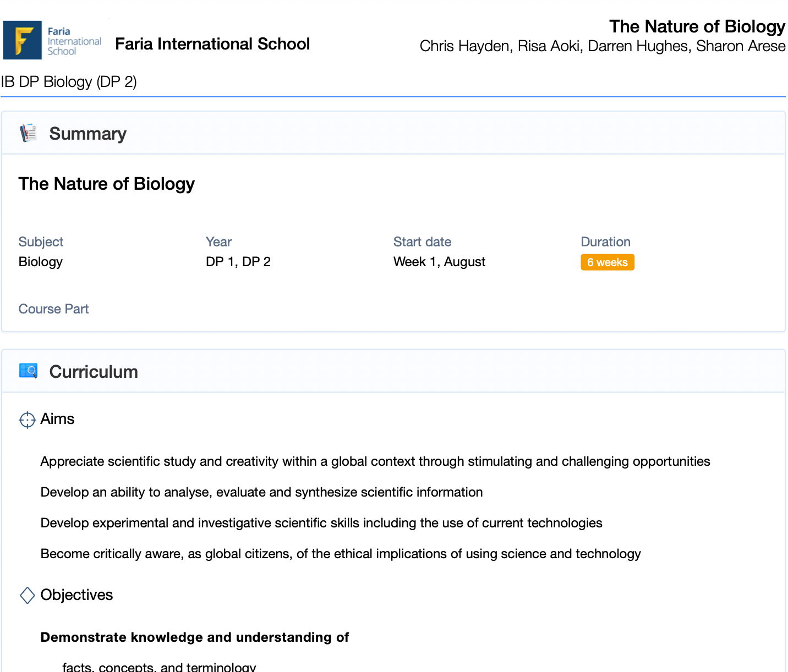
Task: Click the IB DP Biology (DP 2) breadcrumb
Action: pyautogui.click(x=69, y=82)
